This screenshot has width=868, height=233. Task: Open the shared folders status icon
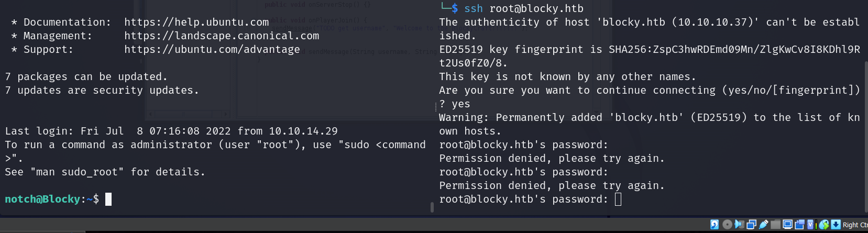point(775,225)
